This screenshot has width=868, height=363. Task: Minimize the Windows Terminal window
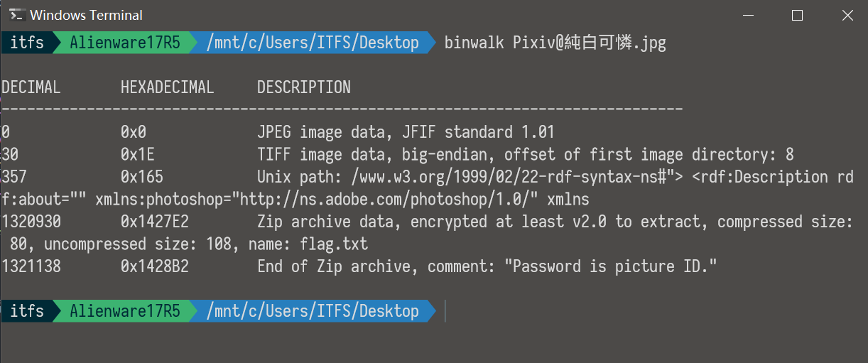746,15
